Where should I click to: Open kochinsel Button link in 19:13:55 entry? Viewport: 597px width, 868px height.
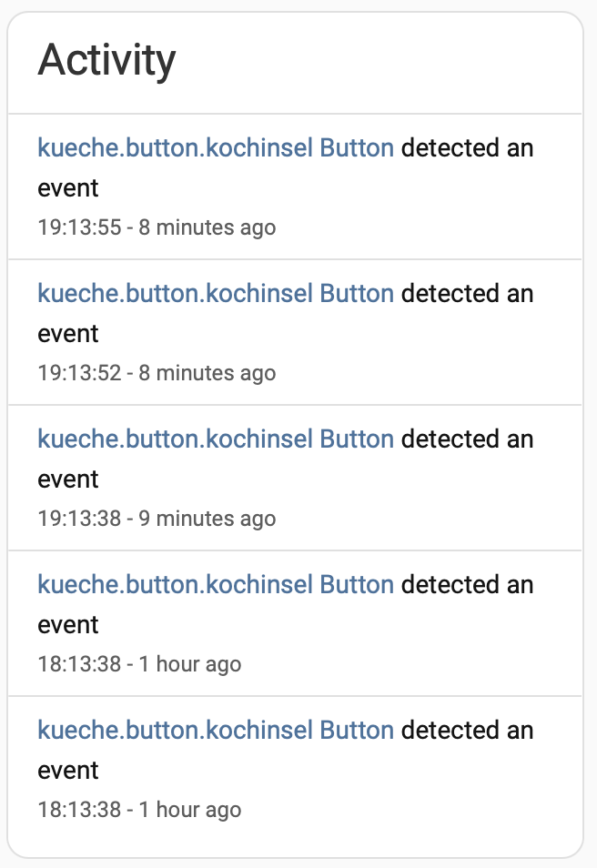[216, 147]
